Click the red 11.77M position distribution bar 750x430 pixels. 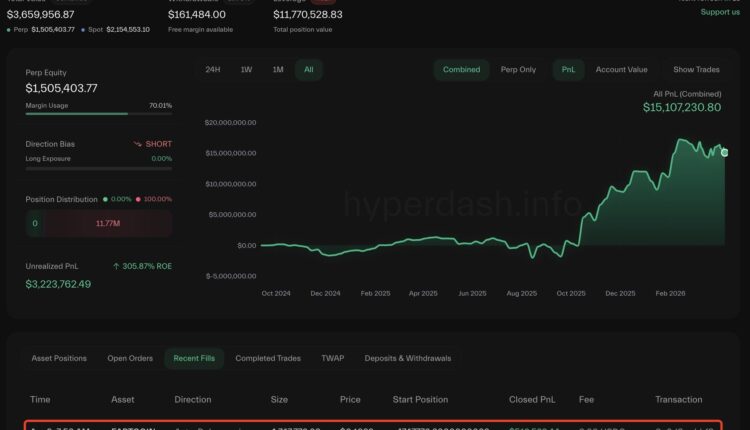pyautogui.click(x=107, y=223)
